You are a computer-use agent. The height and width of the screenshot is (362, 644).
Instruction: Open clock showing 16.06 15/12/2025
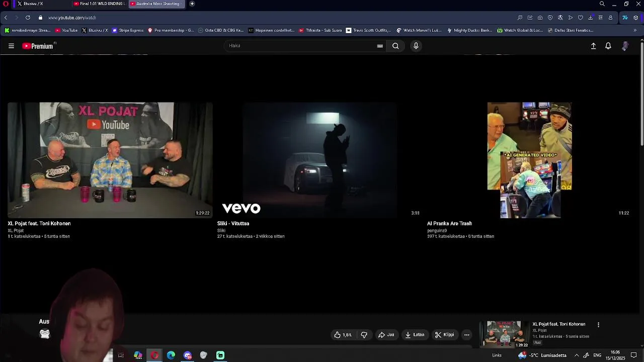[x=615, y=355]
